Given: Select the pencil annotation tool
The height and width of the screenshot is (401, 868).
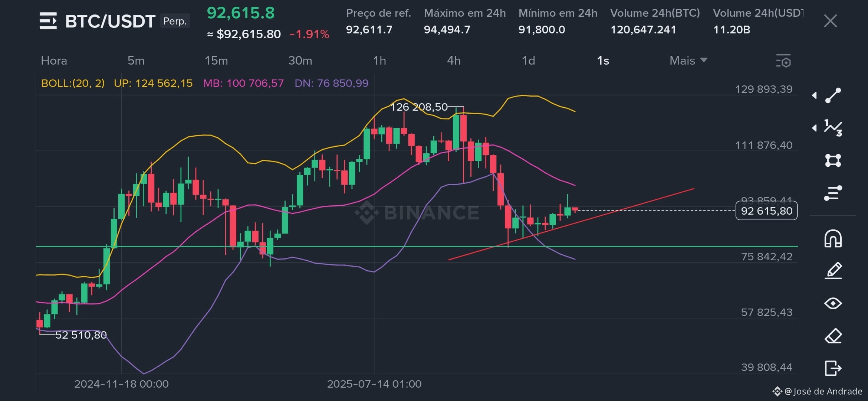Looking at the screenshot, I should (833, 271).
